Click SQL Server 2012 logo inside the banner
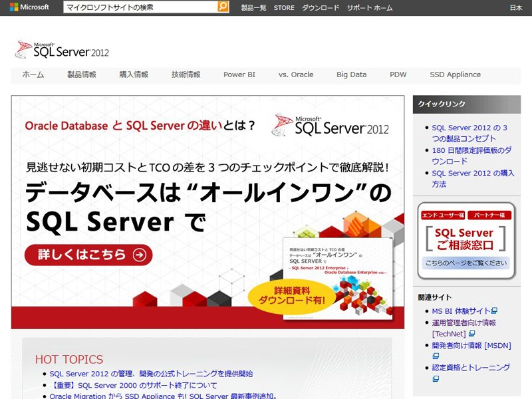The height and width of the screenshot is (399, 532). click(x=330, y=125)
